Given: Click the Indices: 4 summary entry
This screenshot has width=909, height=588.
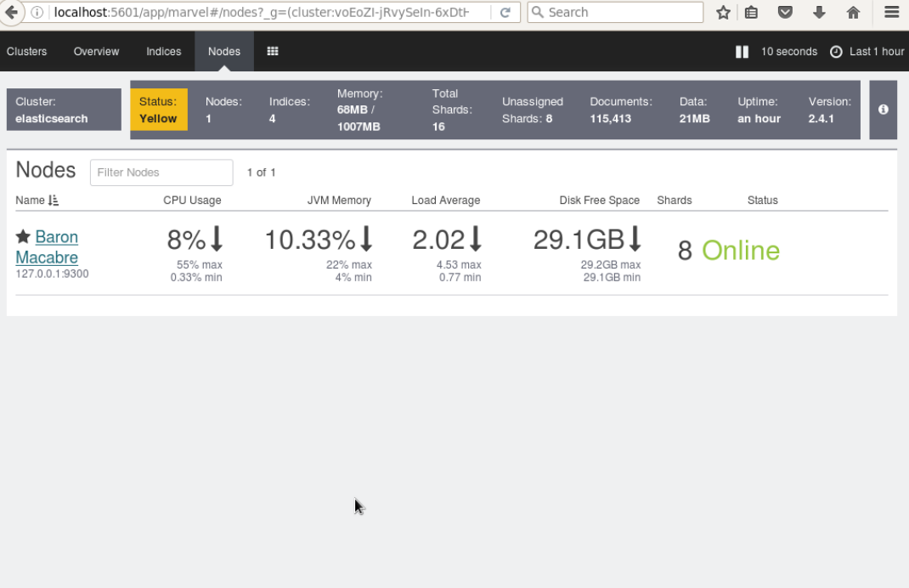Looking at the screenshot, I should pos(290,110).
